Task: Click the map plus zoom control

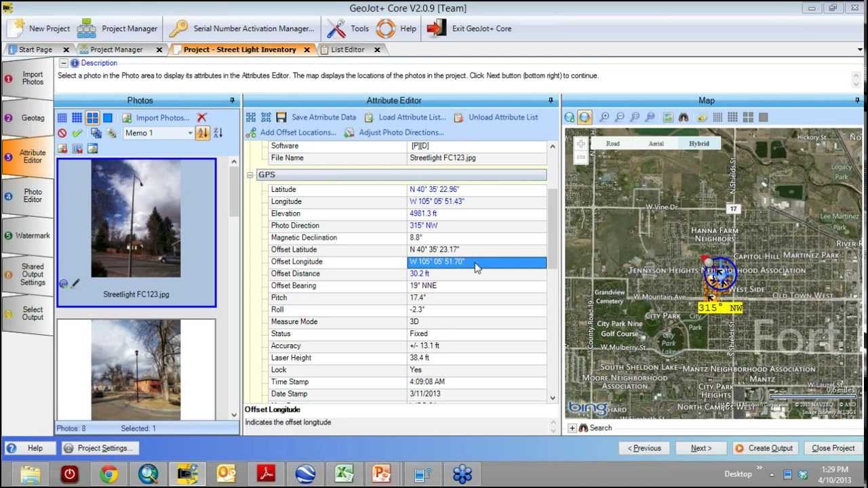Action: [580, 144]
